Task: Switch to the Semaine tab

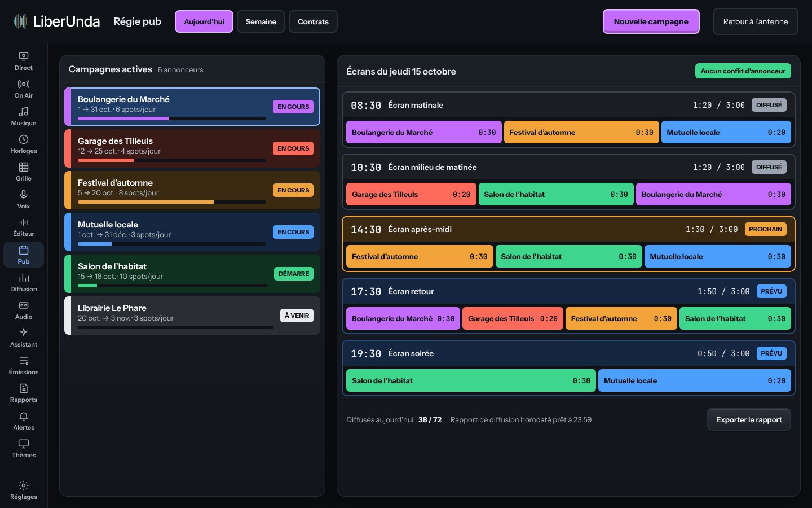Action: (x=261, y=21)
